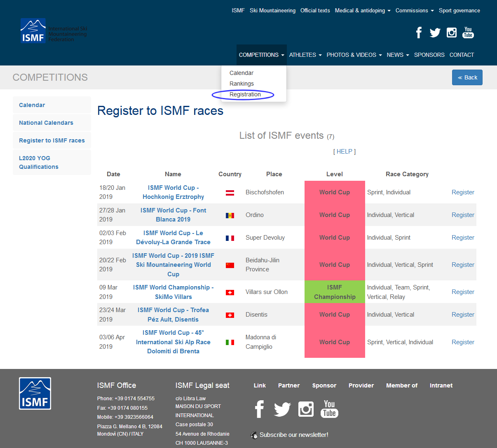Click the HELP link above table

[345, 152]
